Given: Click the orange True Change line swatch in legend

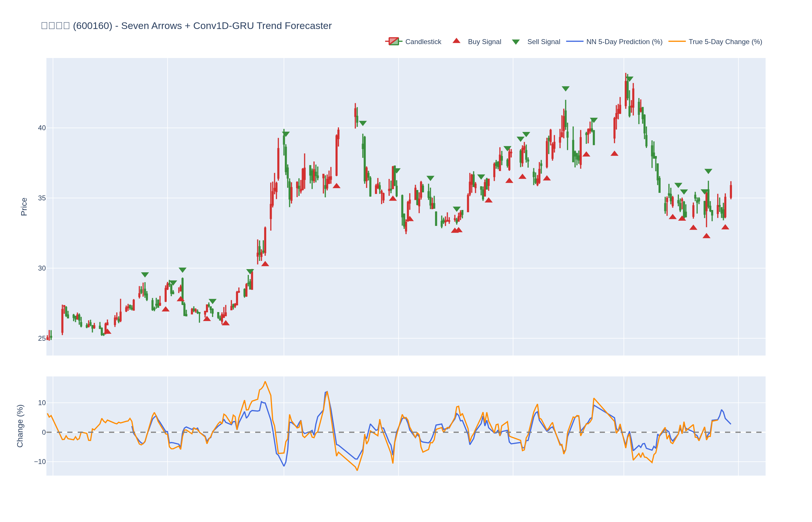Looking at the screenshot, I should point(677,41).
